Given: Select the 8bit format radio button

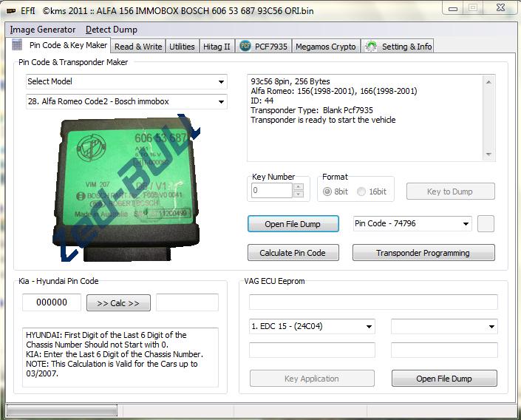Looking at the screenshot, I should [x=327, y=192].
